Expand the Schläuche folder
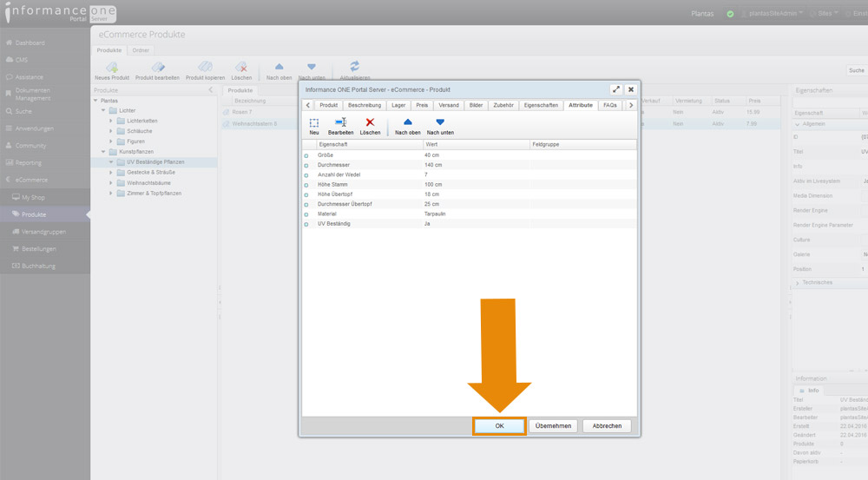The width and height of the screenshot is (868, 480). pos(111,131)
